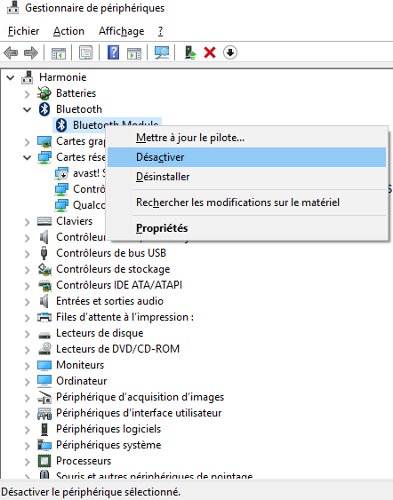The height and width of the screenshot is (500, 393).
Task: Choose Propriétés in context menu
Action: coord(247,228)
